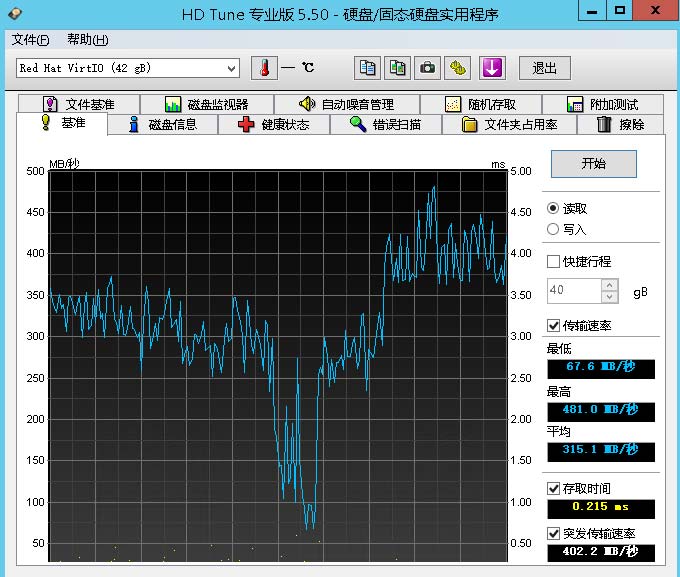Click the maximum value 481.0 MB/秒
This screenshot has width=680, height=577.
(x=601, y=412)
